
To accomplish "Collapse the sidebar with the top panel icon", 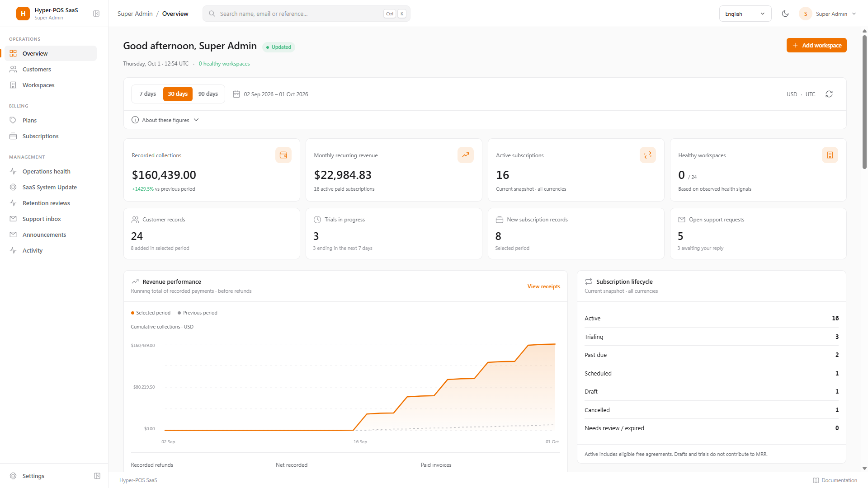I will (96, 14).
